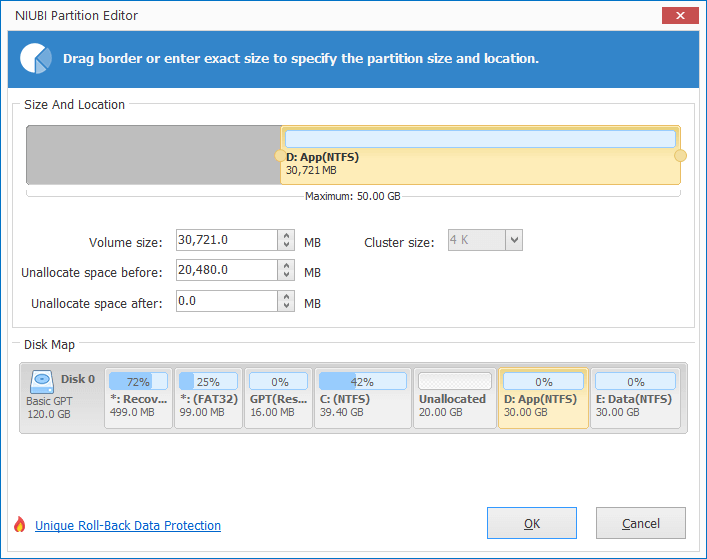Click the Unallocate space after field

(x=227, y=301)
